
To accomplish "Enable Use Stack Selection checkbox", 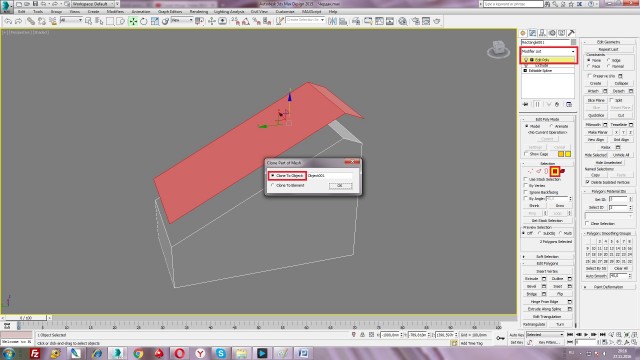I will point(526,179).
